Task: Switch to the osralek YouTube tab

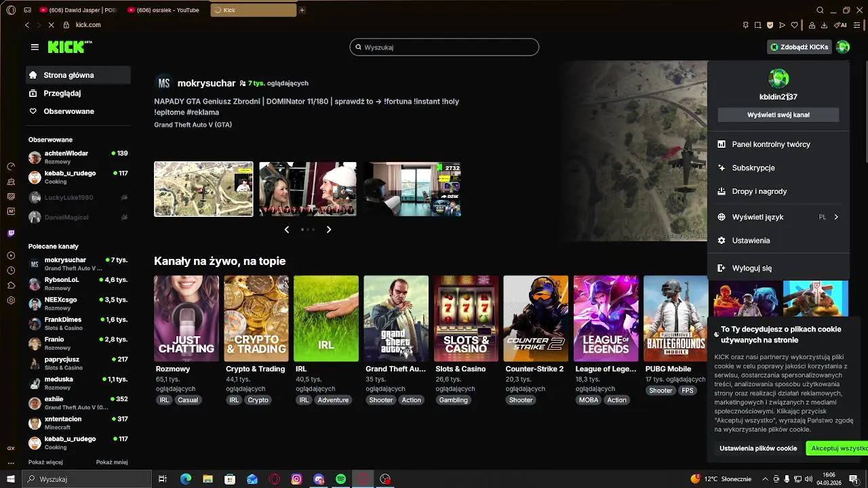Action: 167,10
